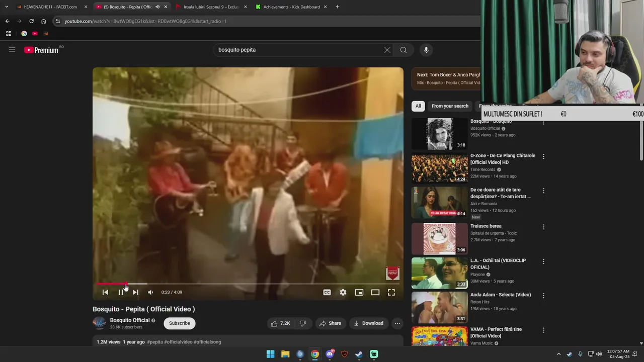Open a new browser tab

(x=337, y=7)
